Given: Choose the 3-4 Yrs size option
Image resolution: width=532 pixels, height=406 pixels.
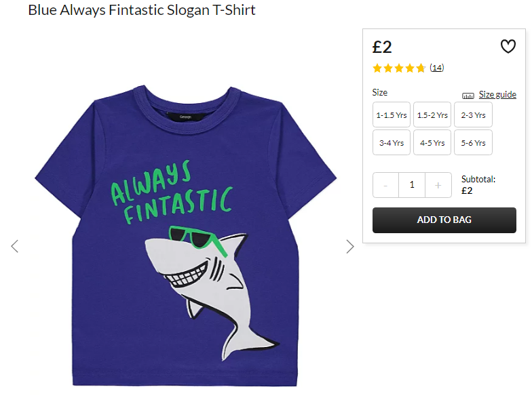Looking at the screenshot, I should [391, 142].
